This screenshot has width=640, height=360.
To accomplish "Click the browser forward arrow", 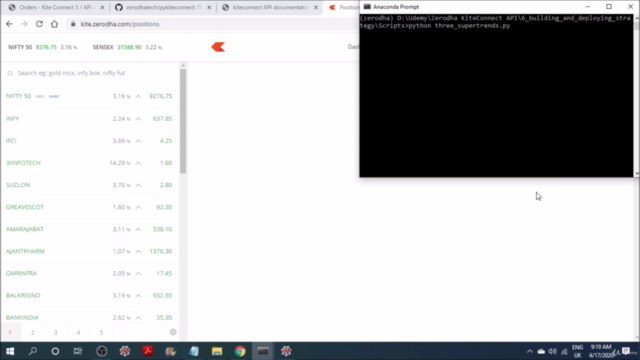I will pyautogui.click(x=24, y=24).
